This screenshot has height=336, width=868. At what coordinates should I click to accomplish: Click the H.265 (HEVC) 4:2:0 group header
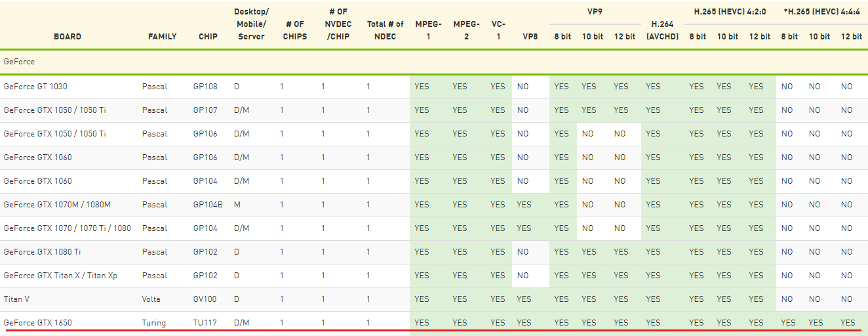pyautogui.click(x=730, y=12)
